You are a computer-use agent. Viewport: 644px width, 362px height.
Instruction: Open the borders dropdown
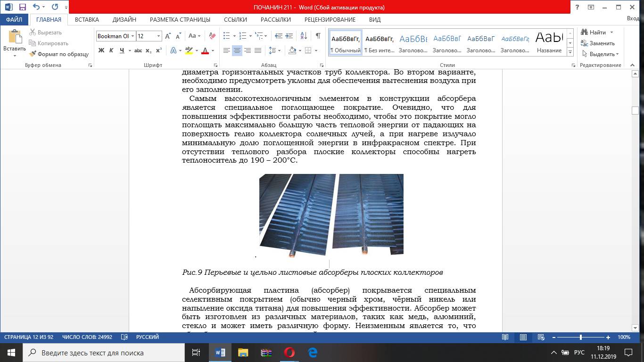[315, 50]
